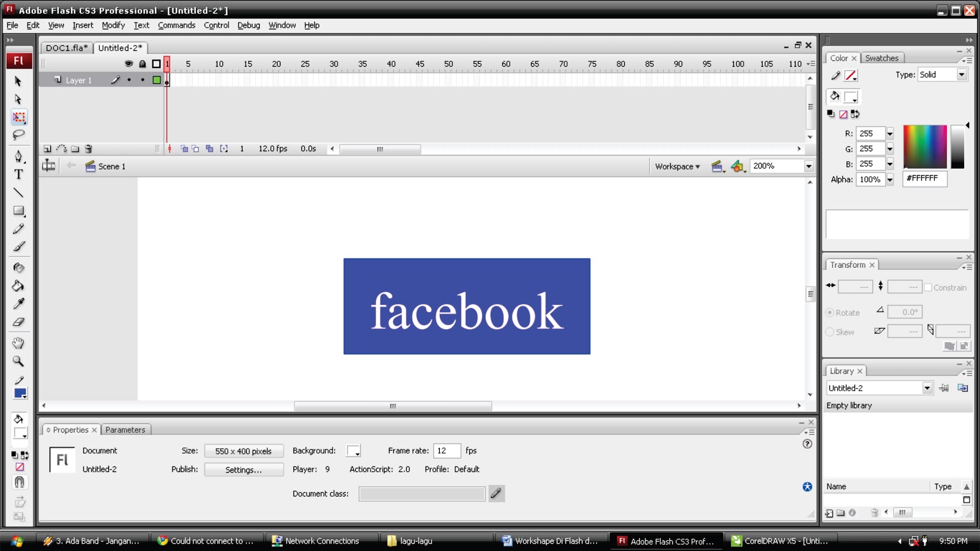Open CorelDRAW X5 from the taskbar

tap(780, 541)
